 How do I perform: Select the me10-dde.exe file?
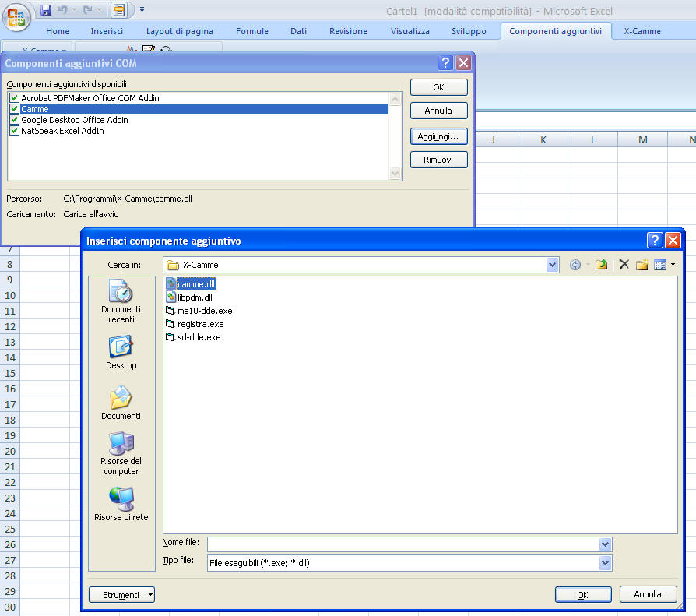[x=199, y=311]
